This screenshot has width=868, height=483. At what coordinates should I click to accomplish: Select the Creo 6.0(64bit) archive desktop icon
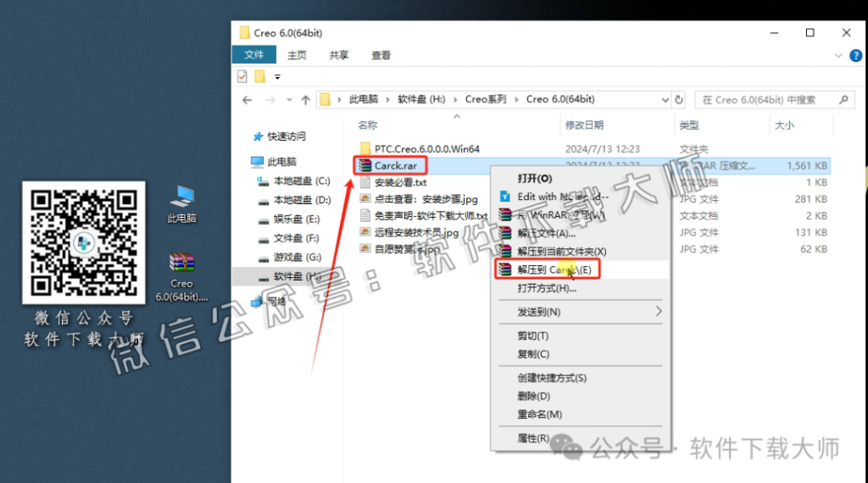tap(181, 277)
